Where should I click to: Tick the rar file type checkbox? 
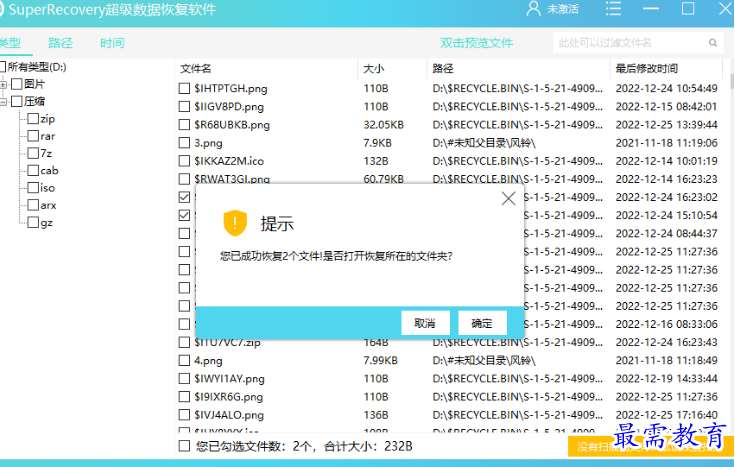point(33,136)
